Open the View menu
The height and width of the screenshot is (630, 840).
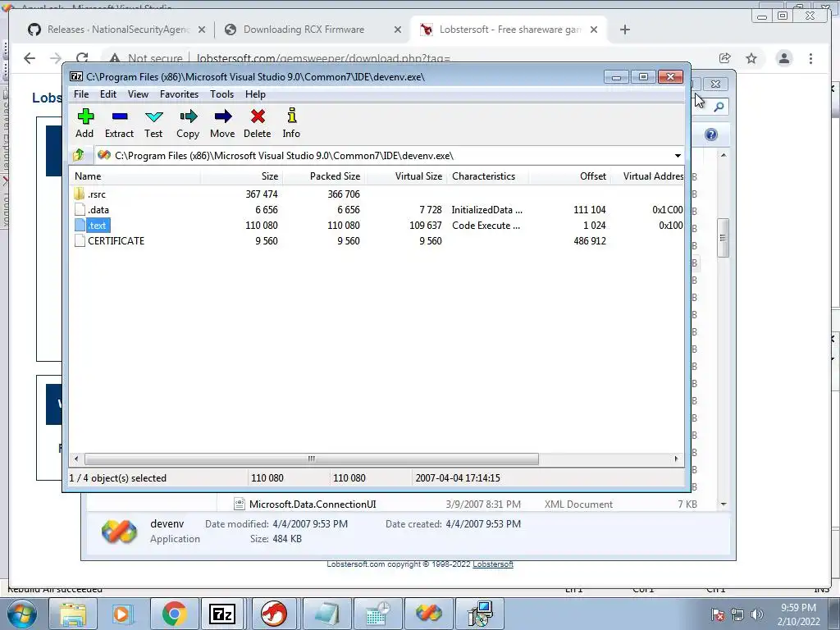click(x=138, y=94)
